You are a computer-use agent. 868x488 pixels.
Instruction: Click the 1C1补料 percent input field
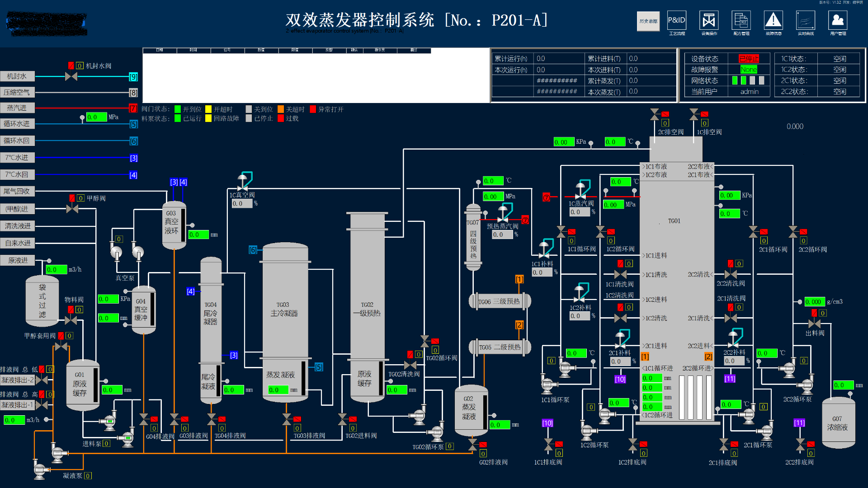click(542, 272)
